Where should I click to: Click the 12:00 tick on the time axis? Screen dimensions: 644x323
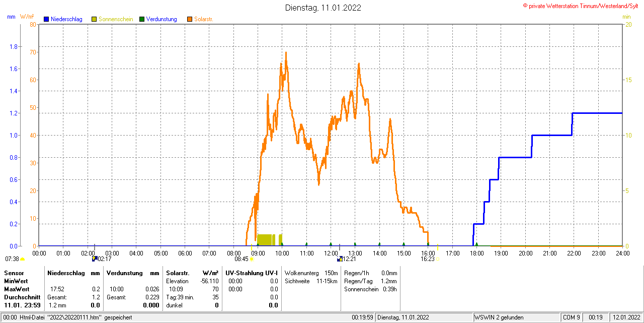click(331, 253)
